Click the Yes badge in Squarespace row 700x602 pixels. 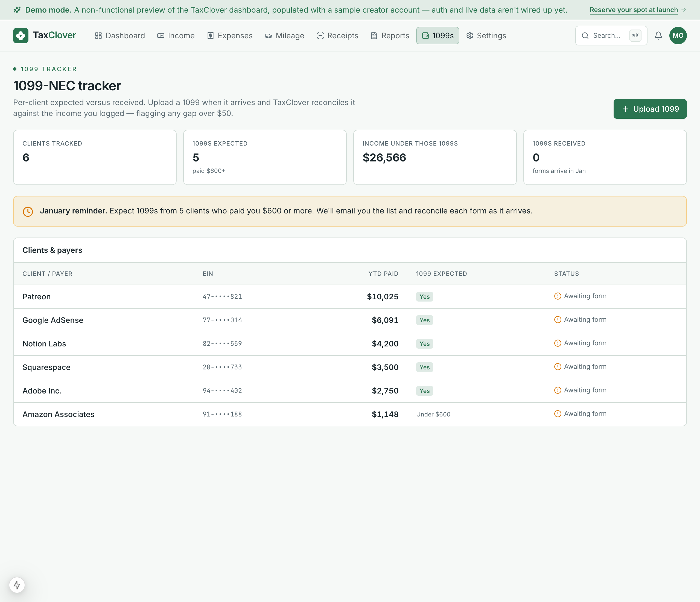click(424, 367)
